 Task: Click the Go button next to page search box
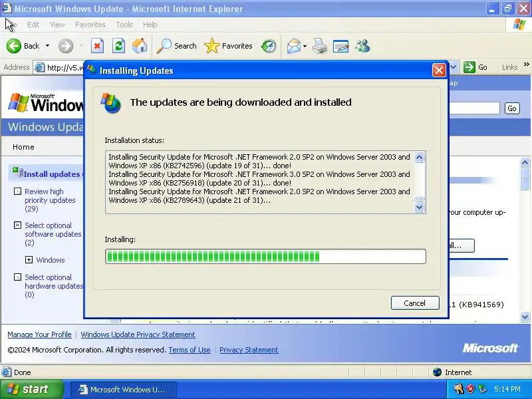[512, 108]
